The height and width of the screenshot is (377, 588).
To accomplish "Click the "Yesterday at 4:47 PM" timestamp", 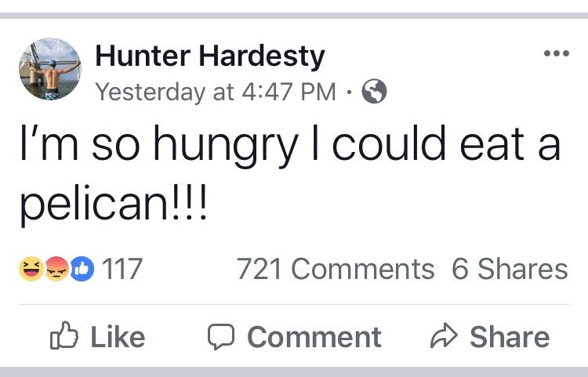I will coord(216,93).
